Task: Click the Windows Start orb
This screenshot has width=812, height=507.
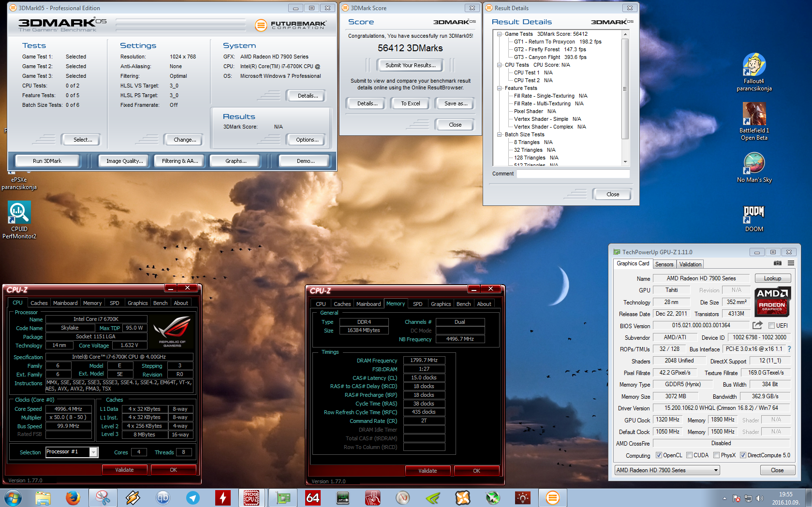Action: (13, 497)
